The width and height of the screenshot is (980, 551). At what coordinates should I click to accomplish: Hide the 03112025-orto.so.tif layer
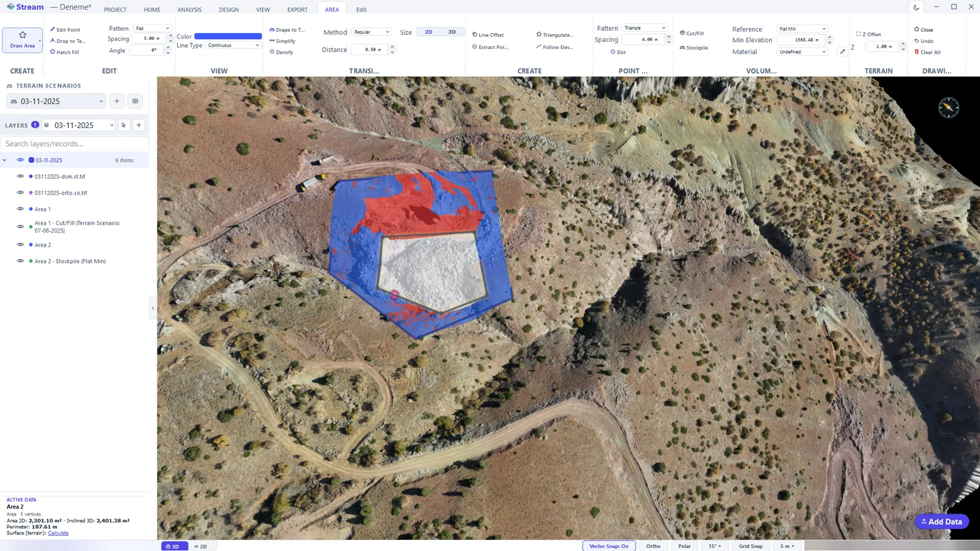pos(20,193)
